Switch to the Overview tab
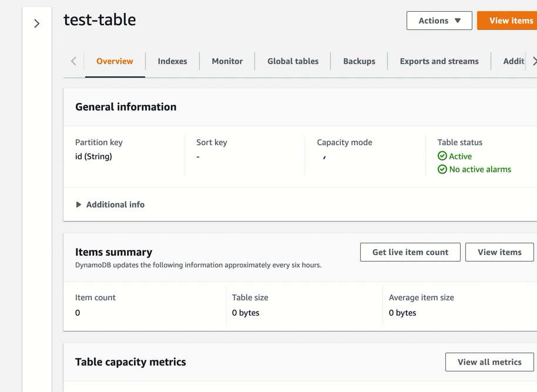Viewport: 537px width, 392px height. pos(115,61)
